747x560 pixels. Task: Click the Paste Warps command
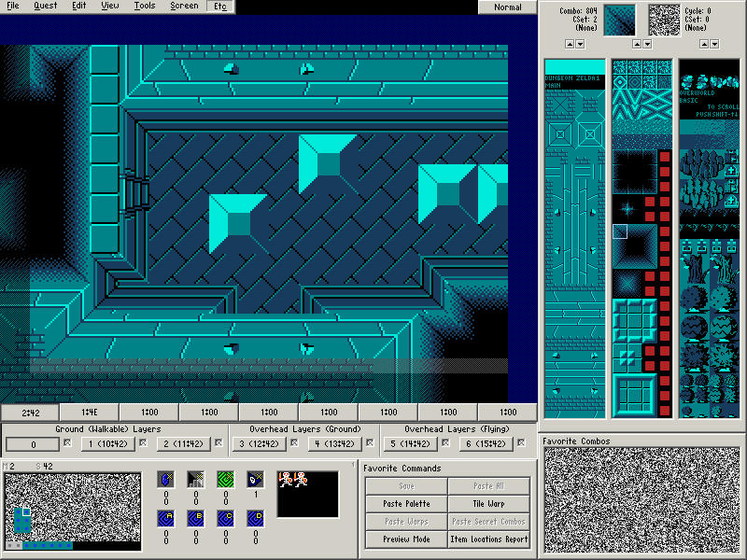pos(406,522)
